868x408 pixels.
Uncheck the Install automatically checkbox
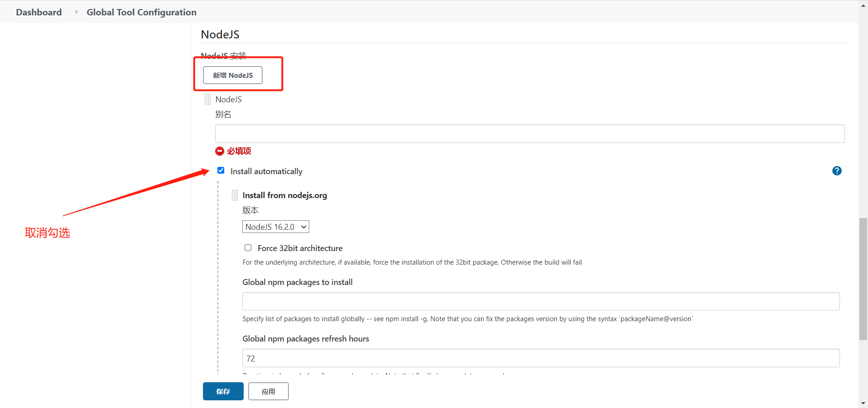[x=221, y=171]
